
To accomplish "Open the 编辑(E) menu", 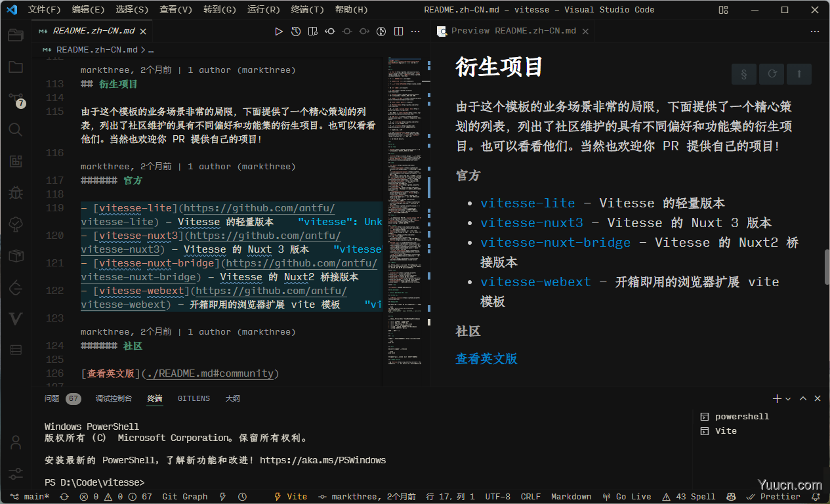I will coord(88,10).
